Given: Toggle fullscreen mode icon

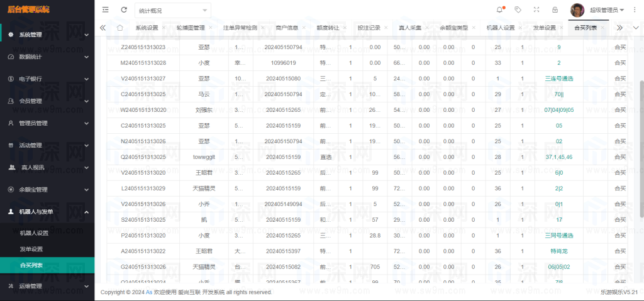Looking at the screenshot, I should click(x=536, y=10).
